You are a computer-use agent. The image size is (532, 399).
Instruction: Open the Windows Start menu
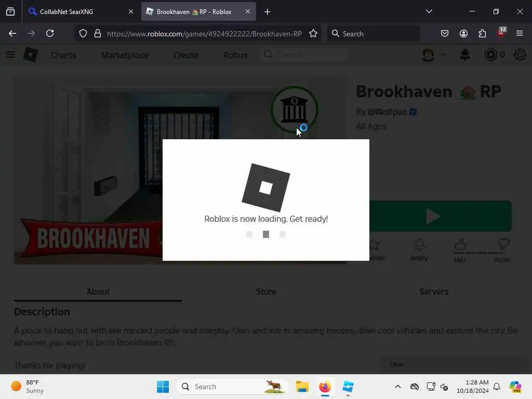[x=163, y=387]
